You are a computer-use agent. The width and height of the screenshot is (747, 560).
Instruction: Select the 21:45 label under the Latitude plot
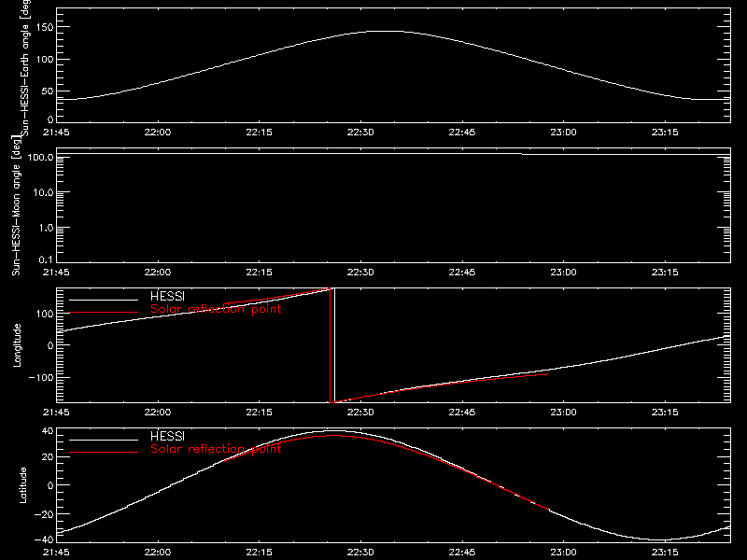coord(56,552)
